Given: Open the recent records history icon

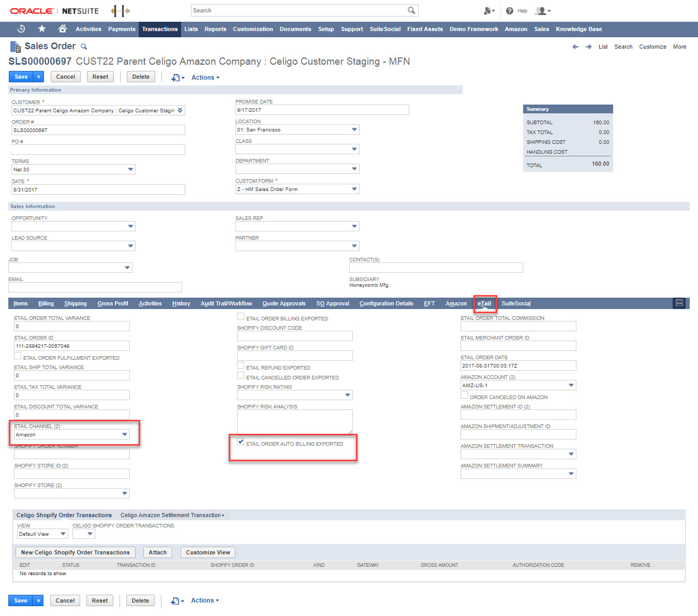Looking at the screenshot, I should [x=21, y=29].
